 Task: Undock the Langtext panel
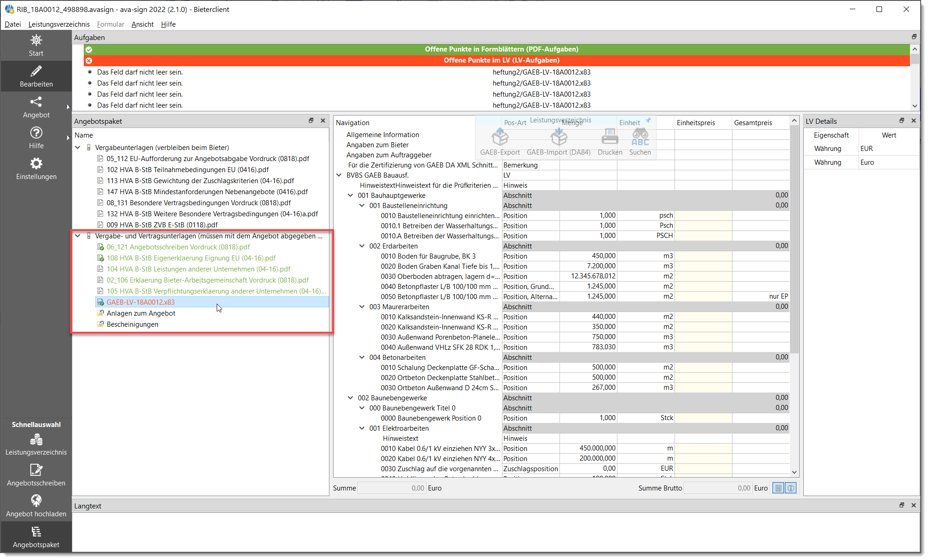pos(902,505)
